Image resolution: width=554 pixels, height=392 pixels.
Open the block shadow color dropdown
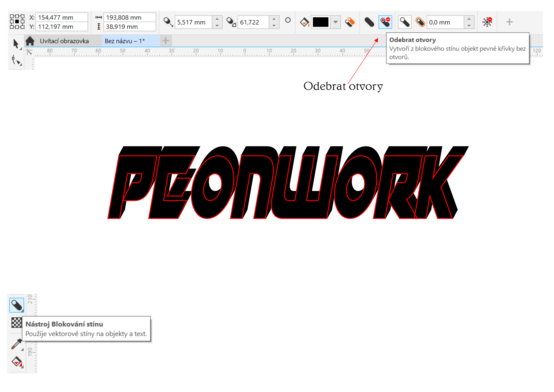(335, 22)
